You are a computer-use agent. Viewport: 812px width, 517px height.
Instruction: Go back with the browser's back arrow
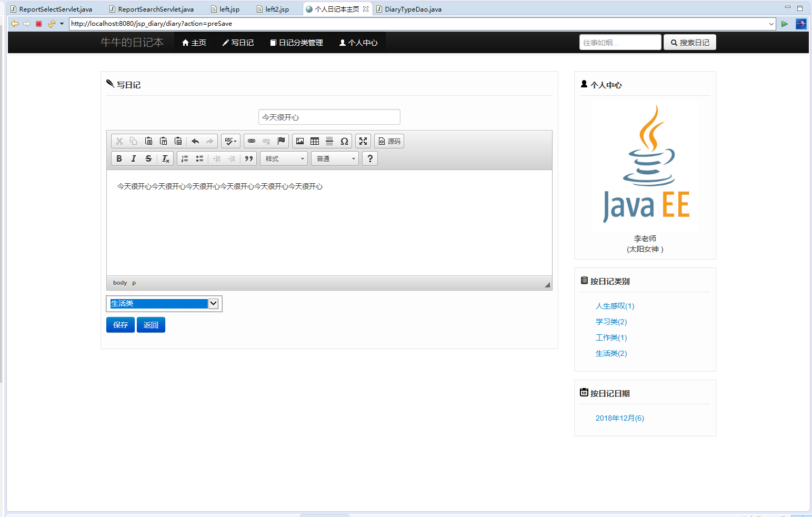15,24
